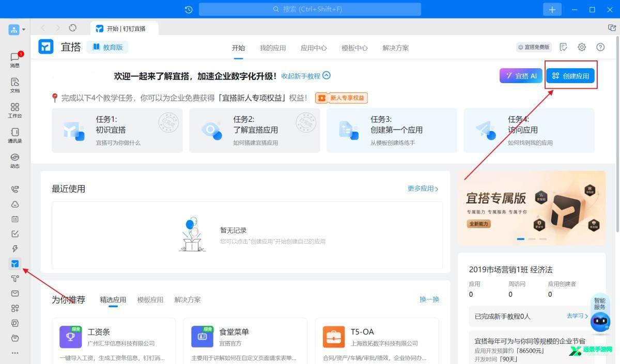Click the plus button in title bar
Screen dimensions: 620x364
pos(552,9)
